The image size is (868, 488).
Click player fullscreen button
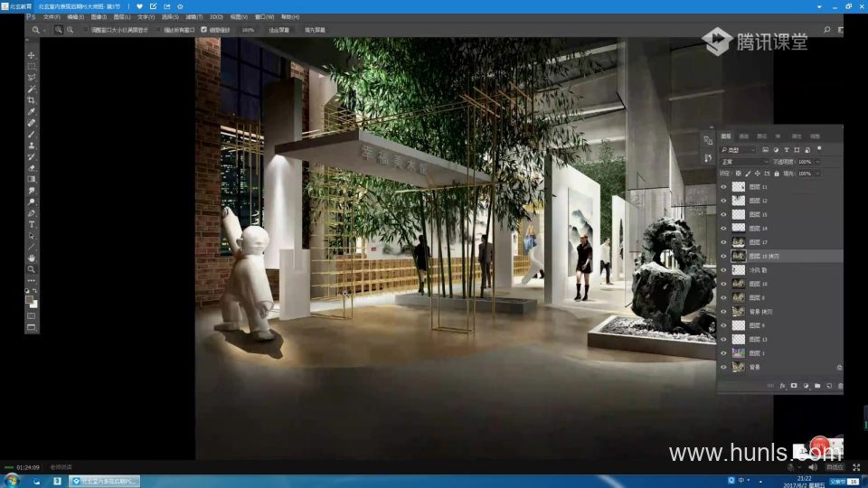click(856, 467)
